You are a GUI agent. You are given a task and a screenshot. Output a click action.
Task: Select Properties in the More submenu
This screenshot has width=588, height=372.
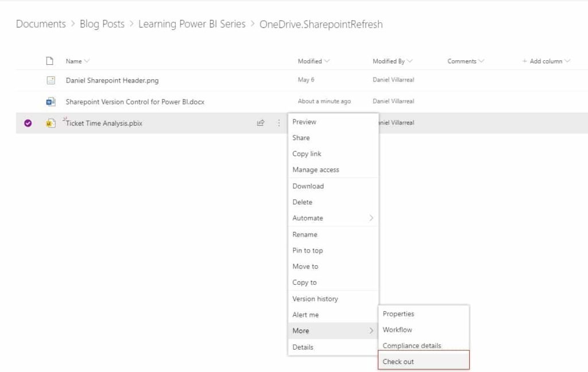[x=424, y=313]
